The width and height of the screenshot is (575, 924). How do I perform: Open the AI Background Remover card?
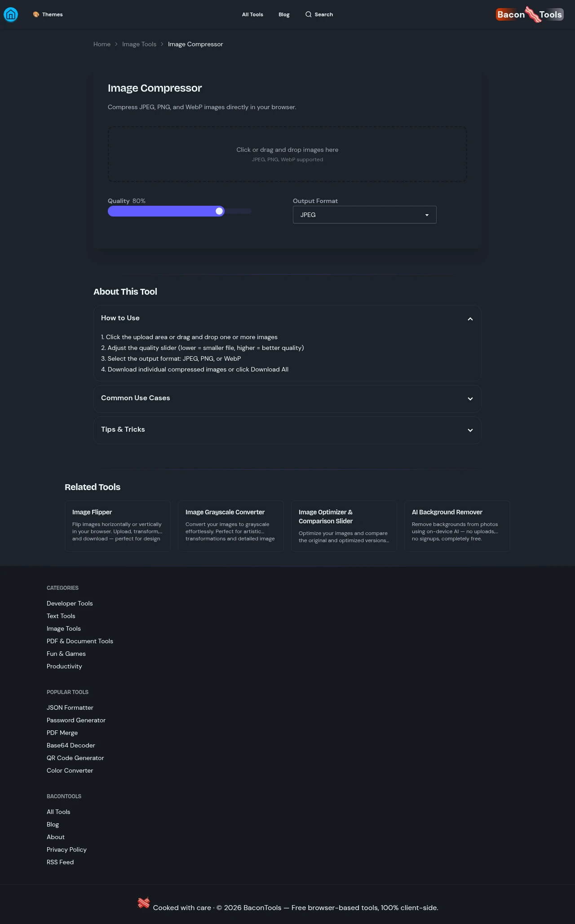point(457,526)
